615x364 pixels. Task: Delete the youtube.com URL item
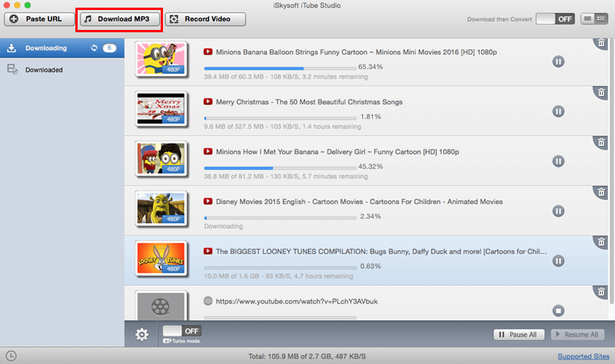[601, 292]
